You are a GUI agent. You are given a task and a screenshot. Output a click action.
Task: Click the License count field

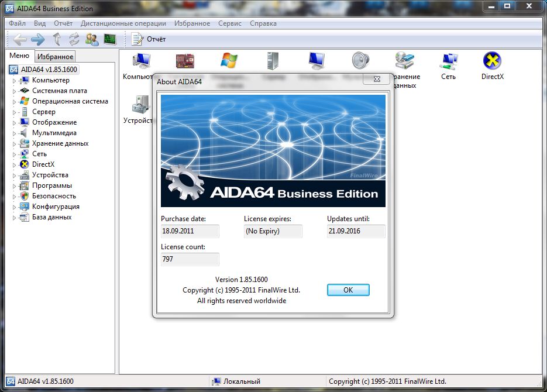(x=190, y=259)
